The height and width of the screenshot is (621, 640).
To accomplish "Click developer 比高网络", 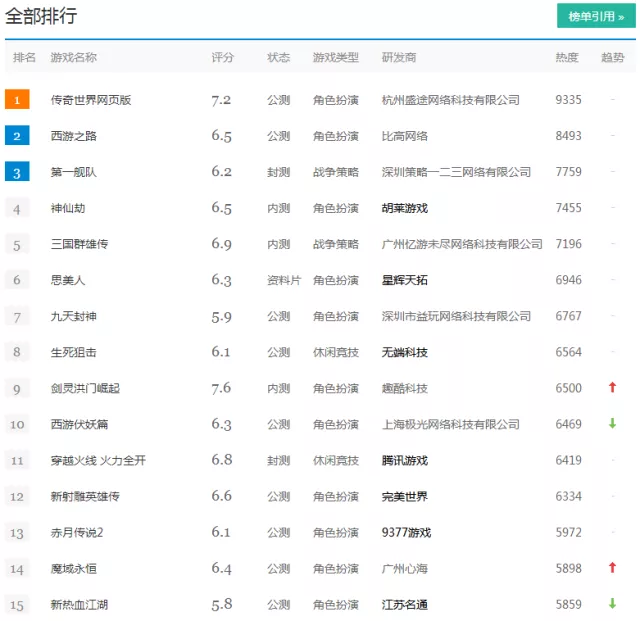I will [x=404, y=136].
